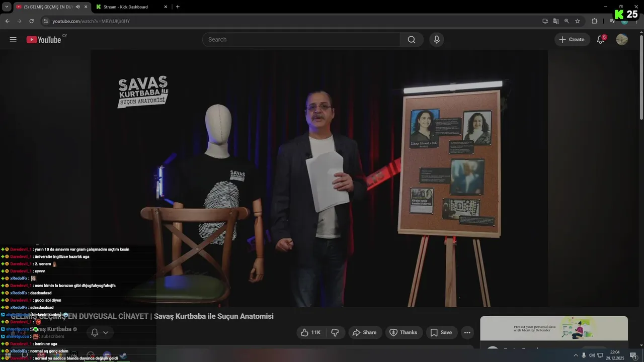Viewport: 644px width, 362px height.
Task: Translate this page icon
Action: (x=556, y=21)
